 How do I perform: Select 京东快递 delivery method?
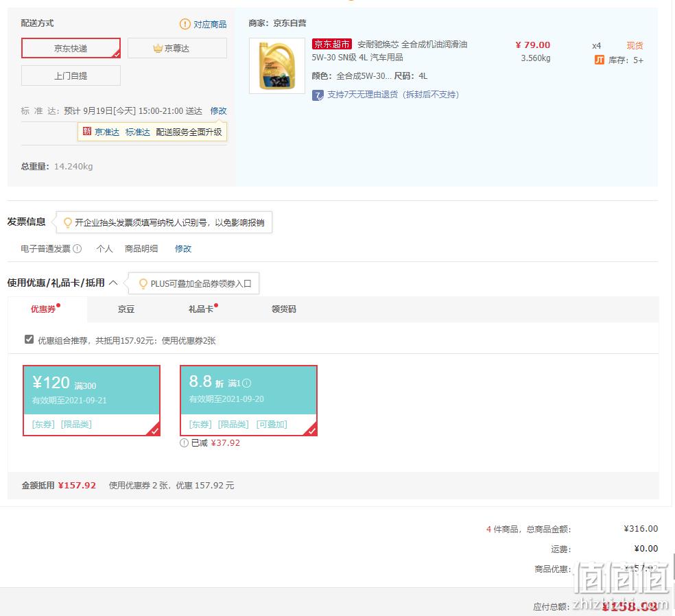71,48
